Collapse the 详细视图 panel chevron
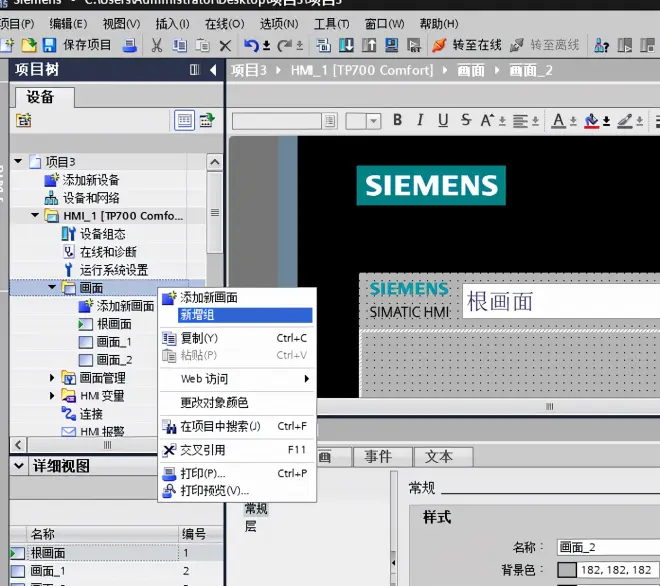660x586 pixels. point(19,466)
